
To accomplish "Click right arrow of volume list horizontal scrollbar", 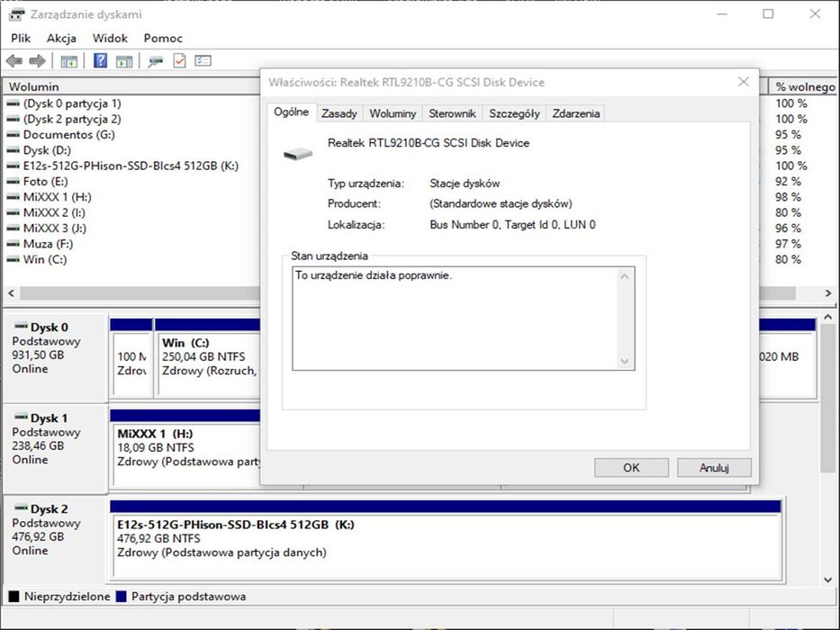I will [828, 293].
